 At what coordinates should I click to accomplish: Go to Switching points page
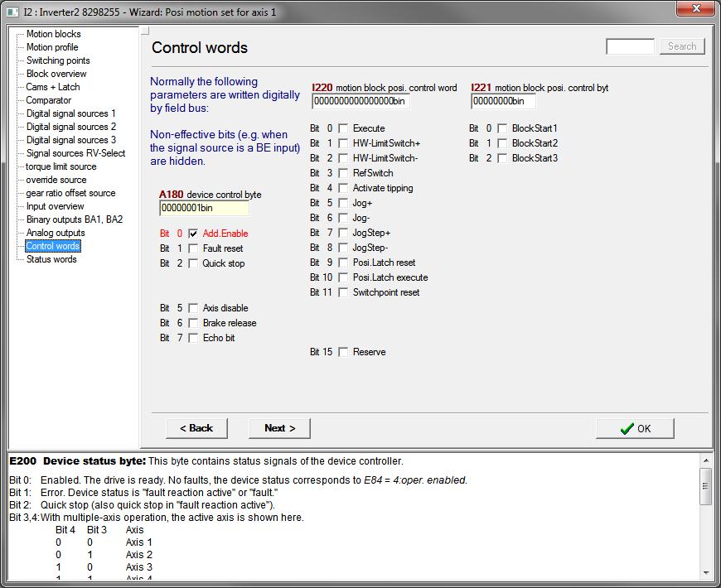58,60
